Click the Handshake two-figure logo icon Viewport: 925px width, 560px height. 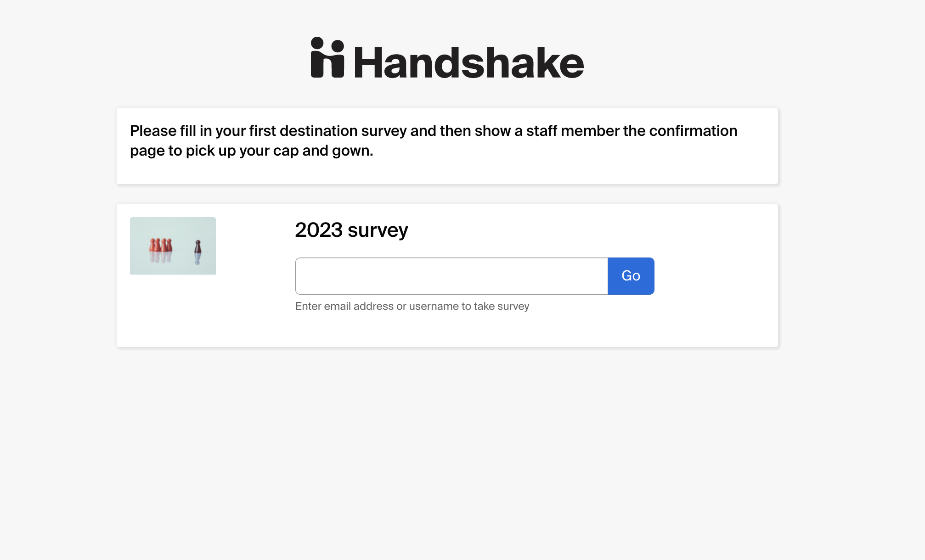(327, 57)
